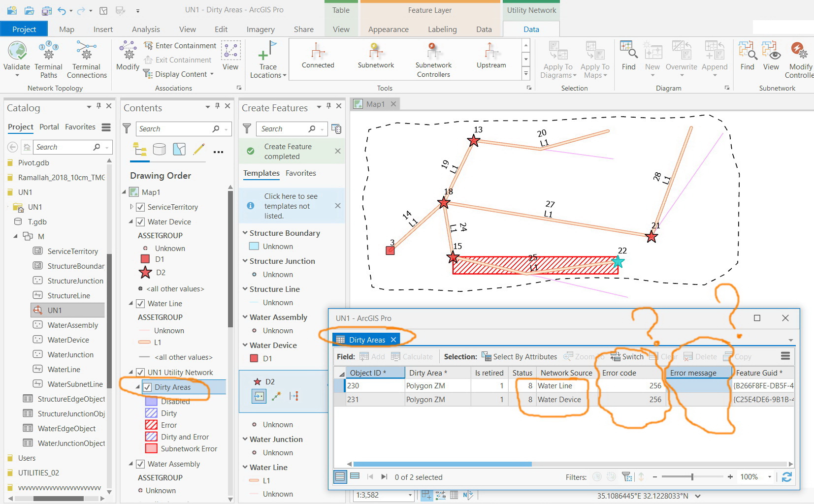The width and height of the screenshot is (814, 504).
Task: Open Manage Templates icon in Create Features
Action: click(x=336, y=129)
